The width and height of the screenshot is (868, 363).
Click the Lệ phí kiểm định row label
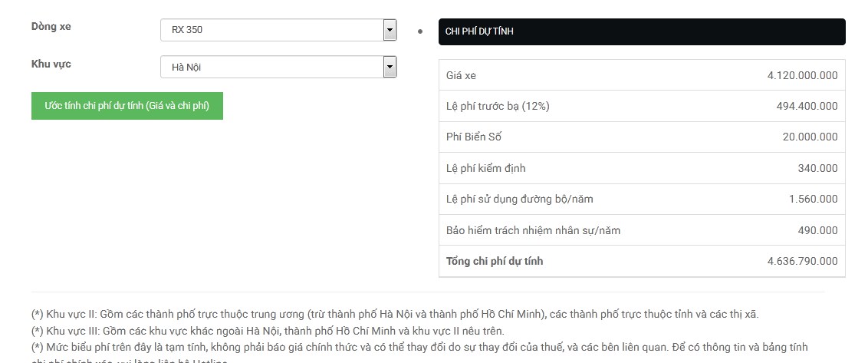[486, 168]
